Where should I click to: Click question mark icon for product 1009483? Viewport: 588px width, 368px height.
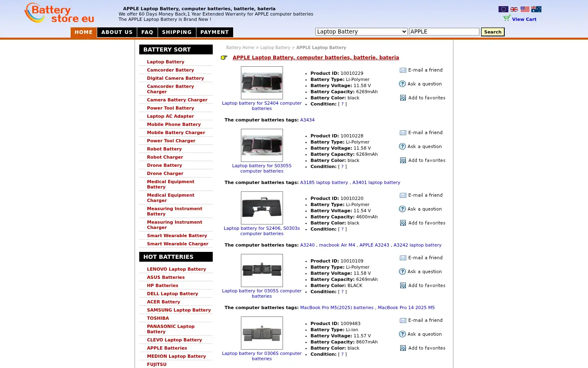(402, 334)
